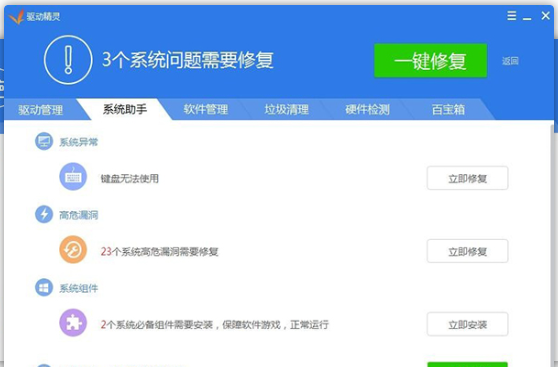Screen dimensions: 558x367
Task: Click 立即安装 for 系统必备组件
Action: (x=468, y=324)
